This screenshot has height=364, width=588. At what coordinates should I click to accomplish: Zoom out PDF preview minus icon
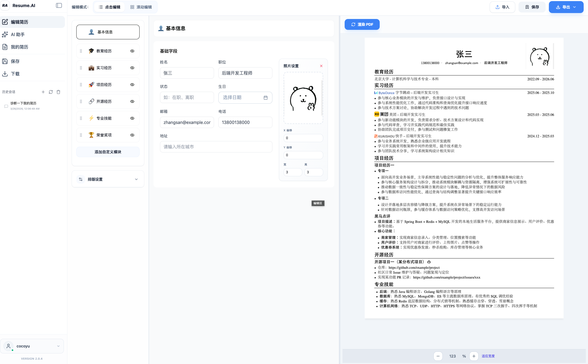click(438, 356)
